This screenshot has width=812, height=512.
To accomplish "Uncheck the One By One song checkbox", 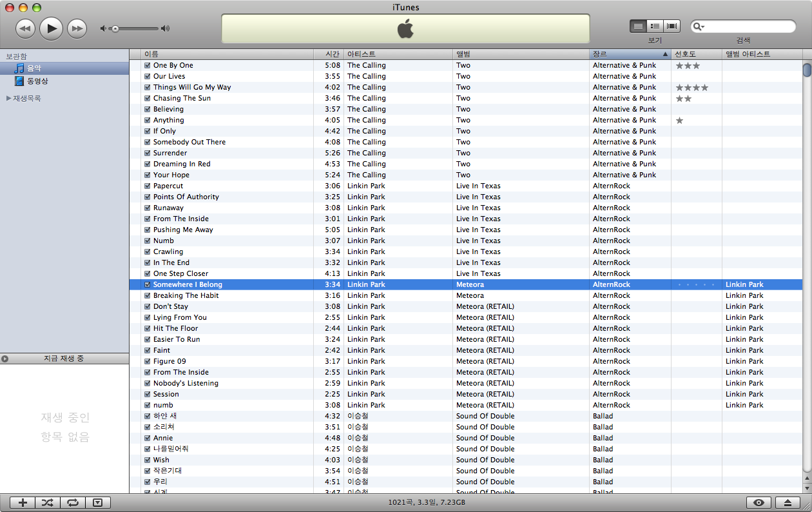I will (x=148, y=65).
